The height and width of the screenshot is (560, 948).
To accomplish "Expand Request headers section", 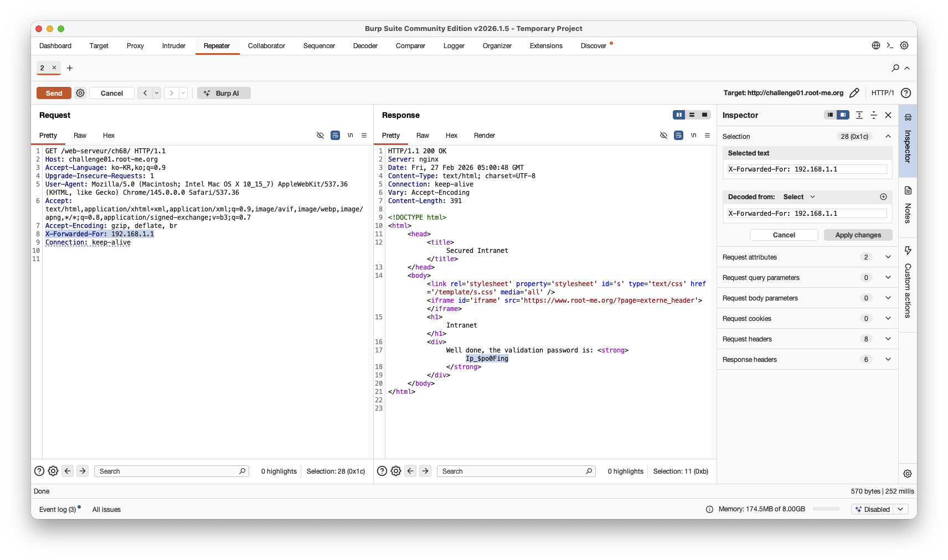I will [888, 339].
